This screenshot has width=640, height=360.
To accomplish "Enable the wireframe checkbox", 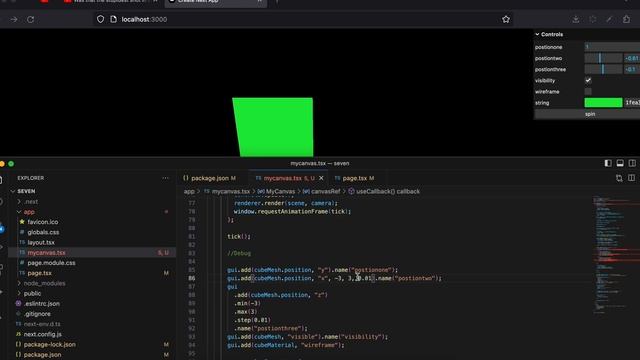I will coord(588,91).
